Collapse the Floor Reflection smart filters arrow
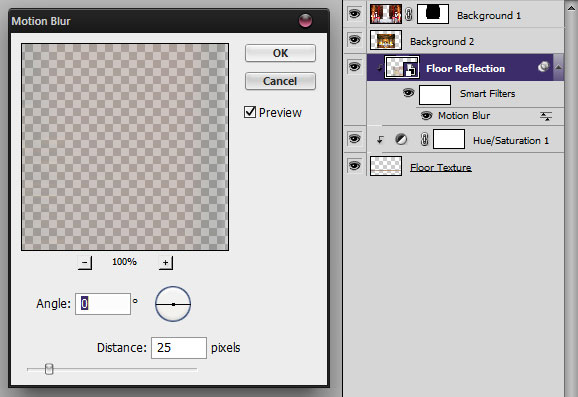The height and width of the screenshot is (397, 578). (559, 67)
